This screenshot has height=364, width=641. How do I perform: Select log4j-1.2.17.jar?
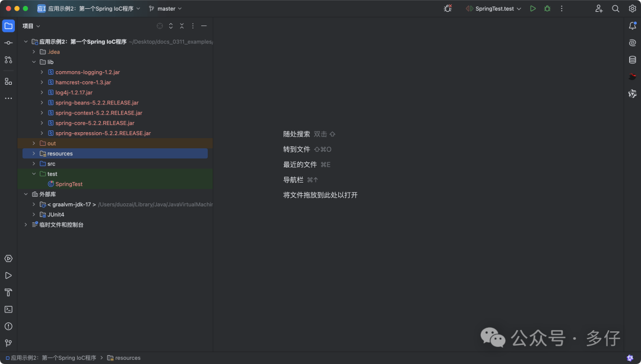point(74,92)
